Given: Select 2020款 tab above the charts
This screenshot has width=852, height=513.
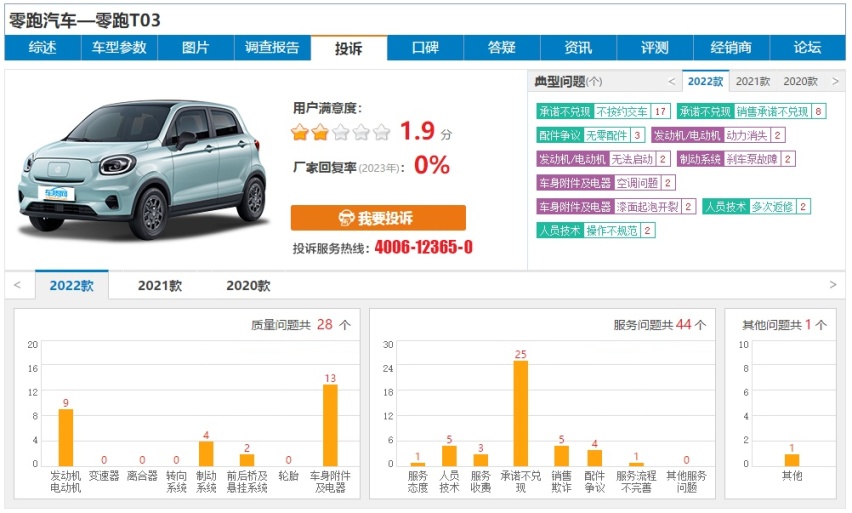Looking at the screenshot, I should click(248, 285).
